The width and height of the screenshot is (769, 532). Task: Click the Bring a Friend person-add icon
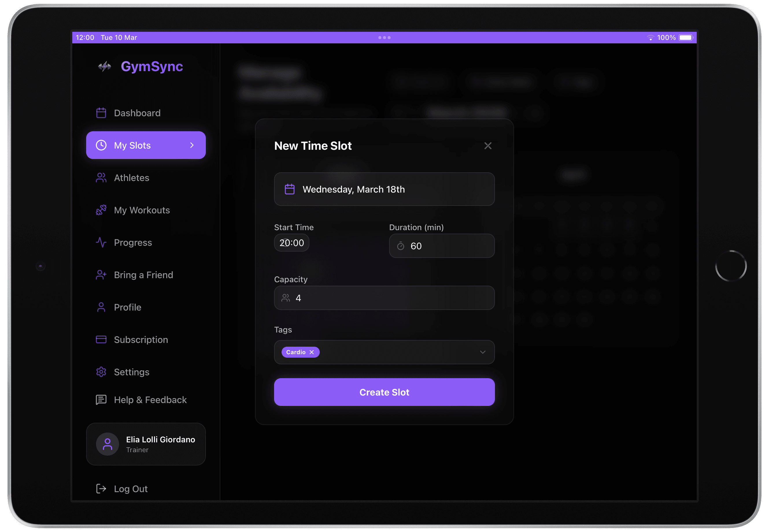101,275
